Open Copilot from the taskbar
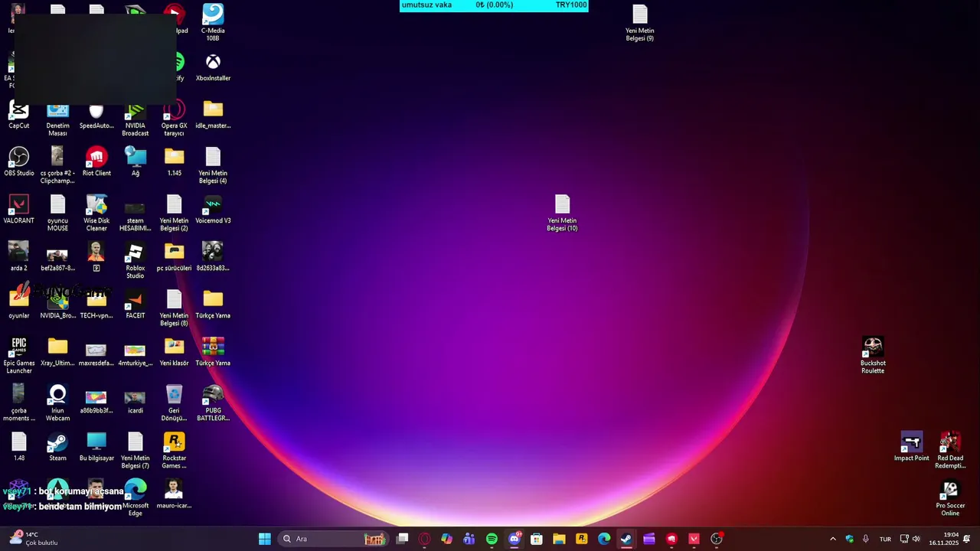980x551 pixels. coord(446,539)
